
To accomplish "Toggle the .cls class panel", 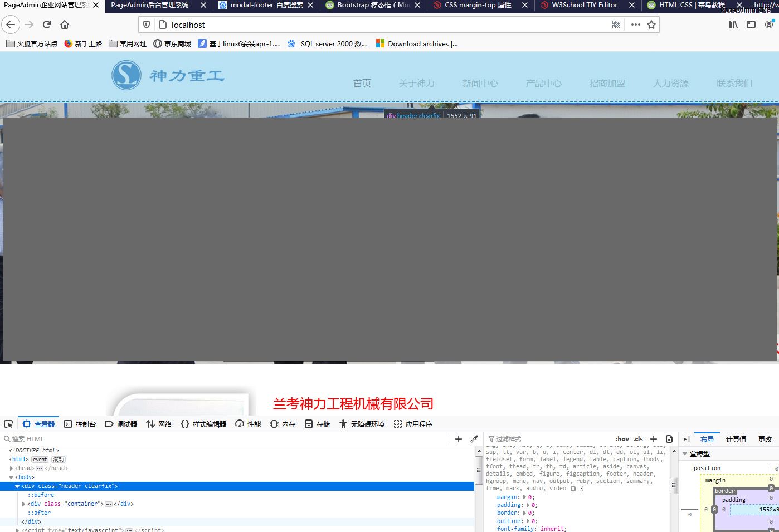I will (638, 439).
